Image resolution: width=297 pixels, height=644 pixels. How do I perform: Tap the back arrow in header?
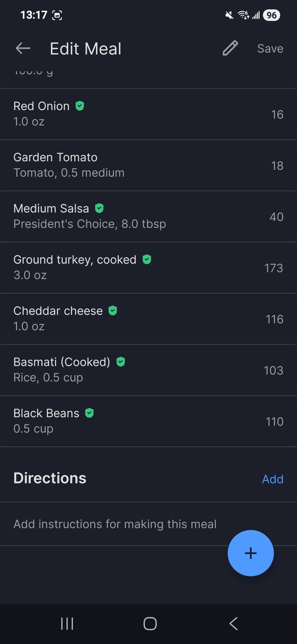point(23,48)
